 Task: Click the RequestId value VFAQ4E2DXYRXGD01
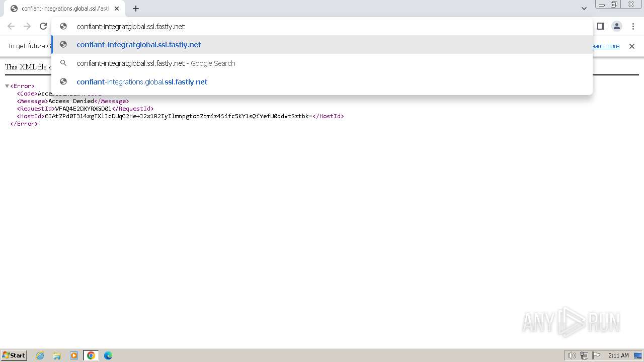pyautogui.click(x=83, y=109)
